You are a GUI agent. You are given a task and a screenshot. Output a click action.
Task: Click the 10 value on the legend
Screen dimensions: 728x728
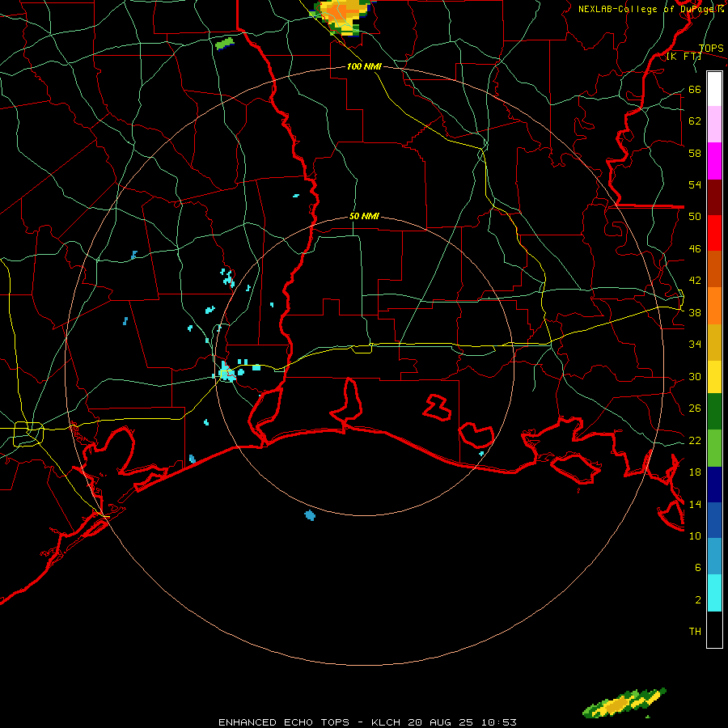695,535
